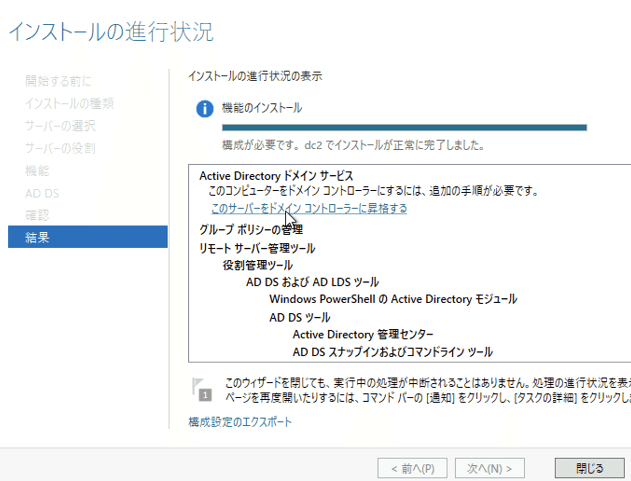The height and width of the screenshot is (481, 631).
Task: Select the サーバーの役割 step
Action: click(x=60, y=149)
